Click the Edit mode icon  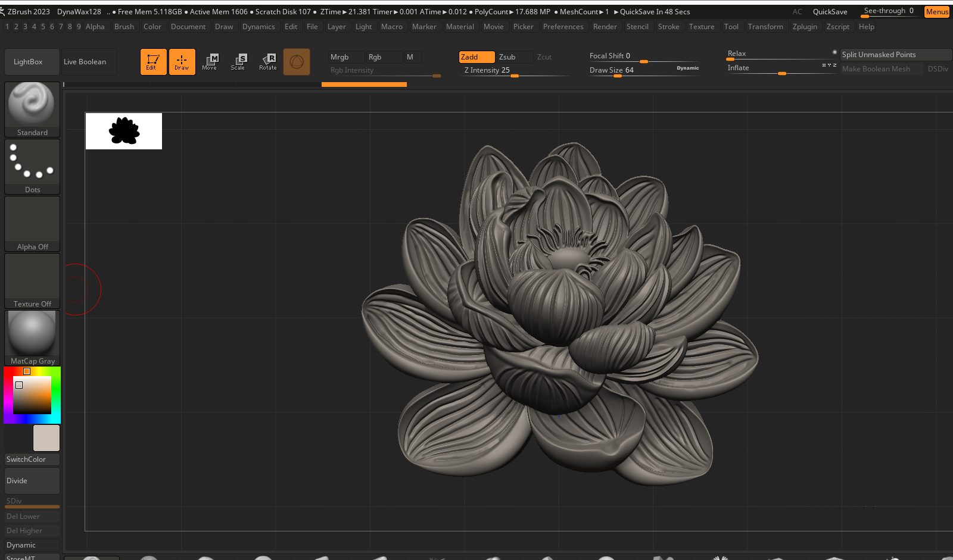tap(153, 61)
